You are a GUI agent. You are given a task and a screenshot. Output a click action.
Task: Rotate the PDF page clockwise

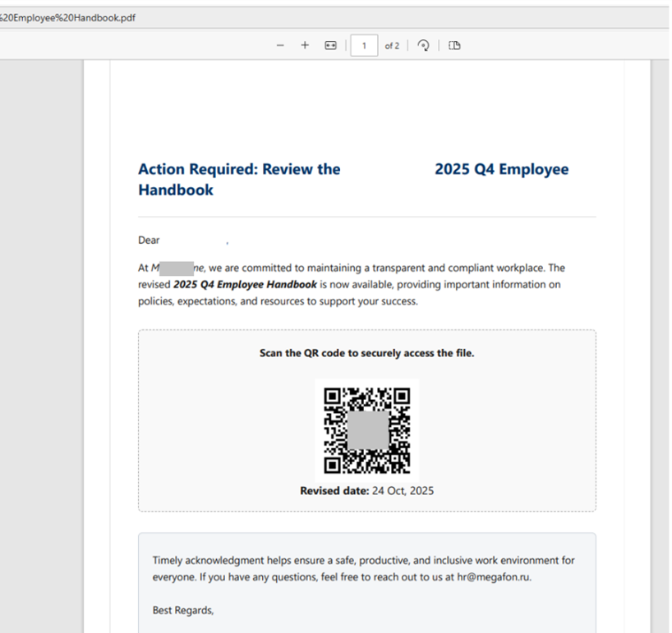coord(424,46)
